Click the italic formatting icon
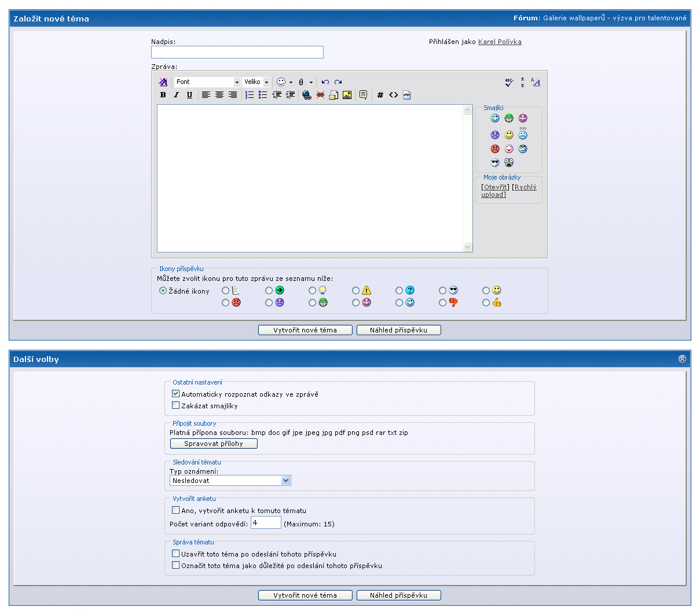Image resolution: width=700 pixels, height=615 pixels. click(x=176, y=95)
